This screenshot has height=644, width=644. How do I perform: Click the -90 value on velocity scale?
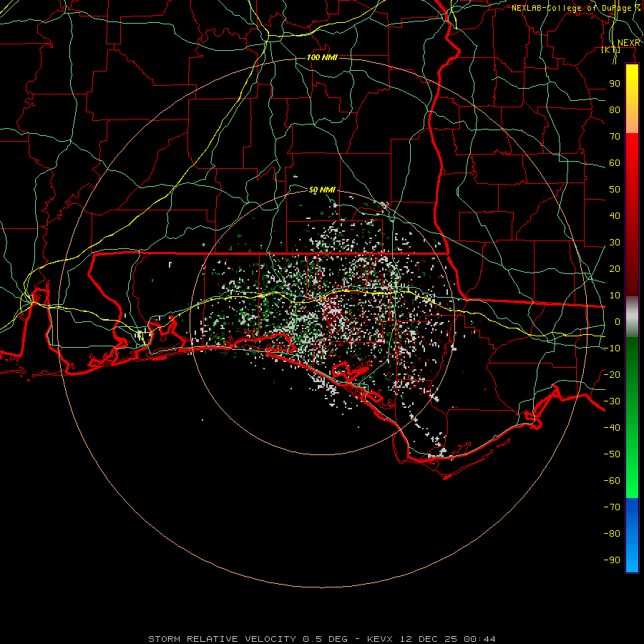click(612, 560)
